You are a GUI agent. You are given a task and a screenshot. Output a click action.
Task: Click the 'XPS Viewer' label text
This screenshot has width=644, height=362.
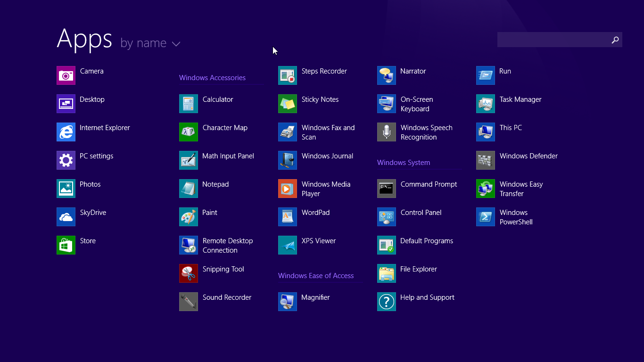coord(319,241)
